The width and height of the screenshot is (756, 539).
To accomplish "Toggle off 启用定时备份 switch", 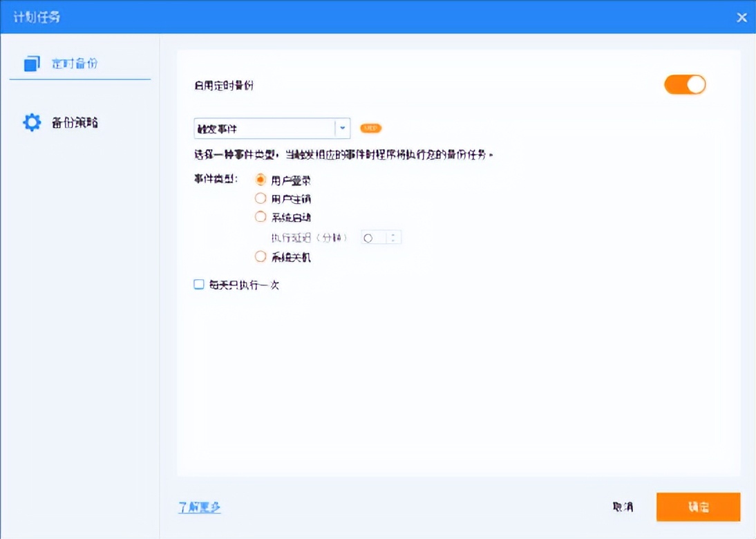I will [x=685, y=84].
